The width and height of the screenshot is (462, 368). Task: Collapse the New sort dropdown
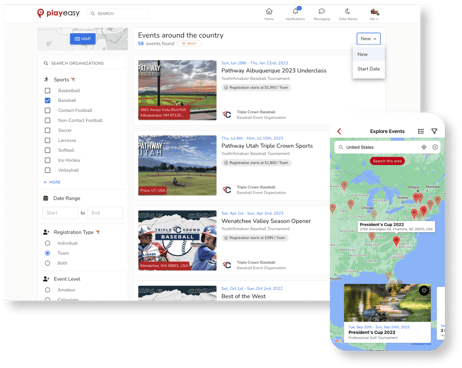pos(368,39)
